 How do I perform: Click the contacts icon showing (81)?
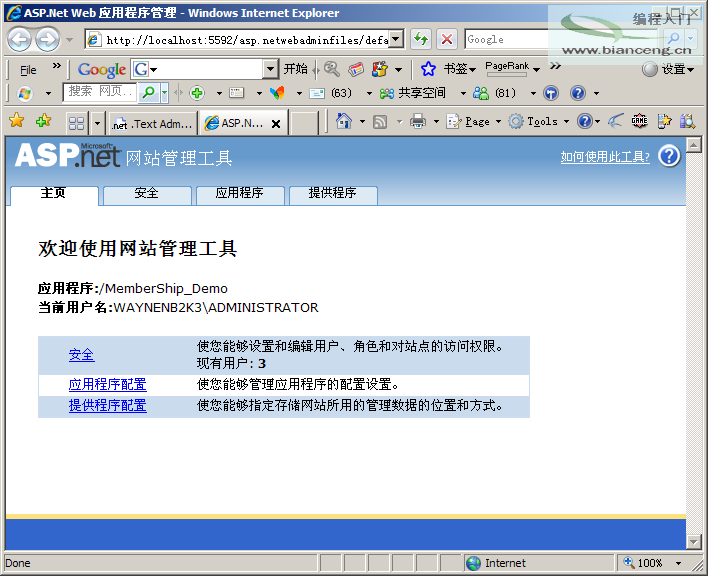(x=481, y=93)
